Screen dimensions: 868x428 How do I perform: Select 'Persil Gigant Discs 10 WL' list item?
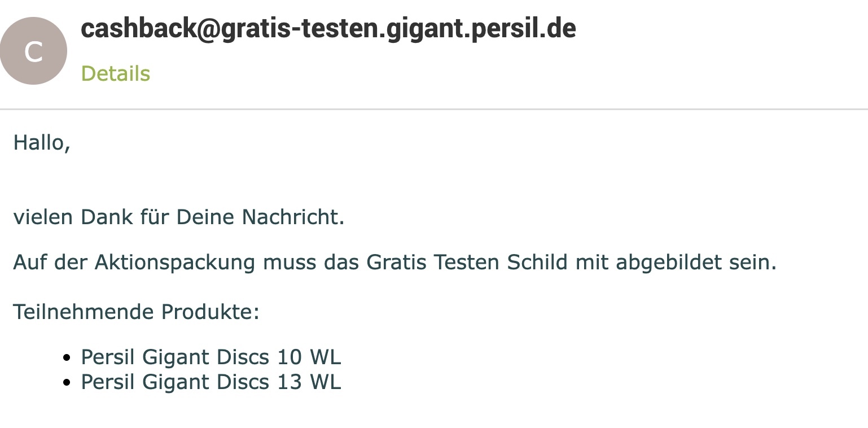click(211, 357)
